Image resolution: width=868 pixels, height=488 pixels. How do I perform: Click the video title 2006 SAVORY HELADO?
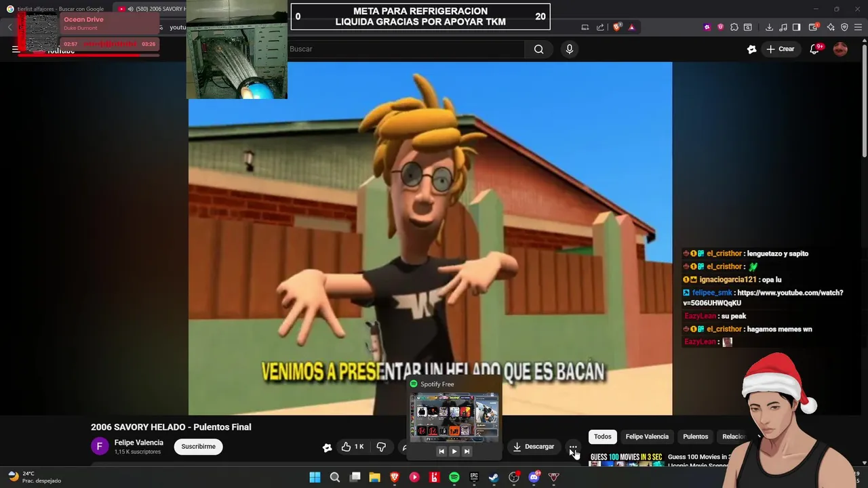[171, 427]
